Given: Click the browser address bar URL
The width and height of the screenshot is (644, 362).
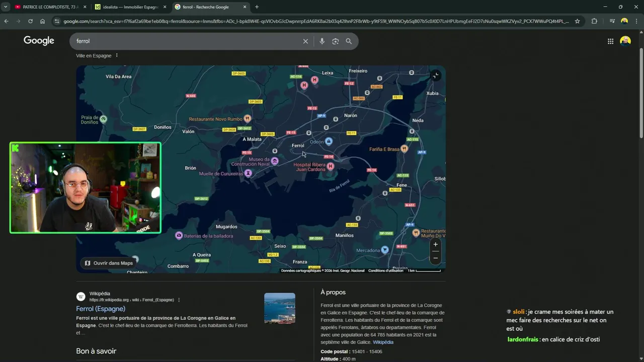Looking at the screenshot, I should pyautogui.click(x=316, y=21).
